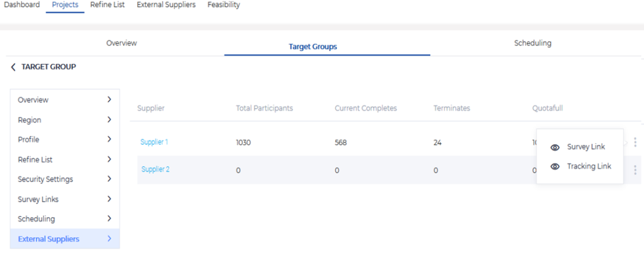The image size is (644, 253).
Task: Expand the Profile sidebar chevron
Action: point(109,139)
